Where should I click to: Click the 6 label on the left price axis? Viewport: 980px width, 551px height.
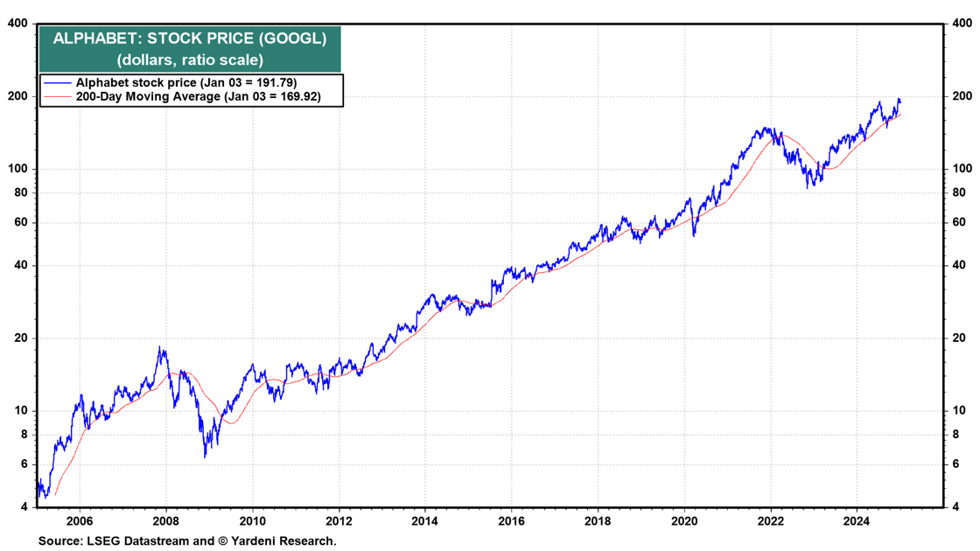24,464
